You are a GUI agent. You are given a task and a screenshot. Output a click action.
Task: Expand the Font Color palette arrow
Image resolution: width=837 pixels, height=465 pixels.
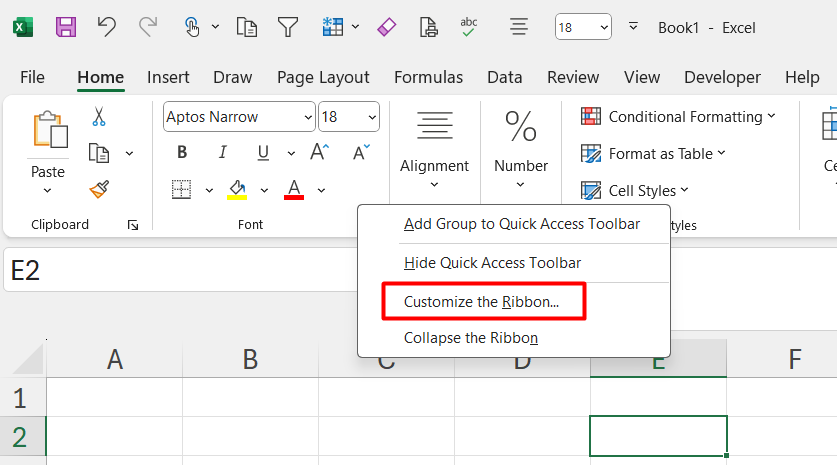coord(321,190)
